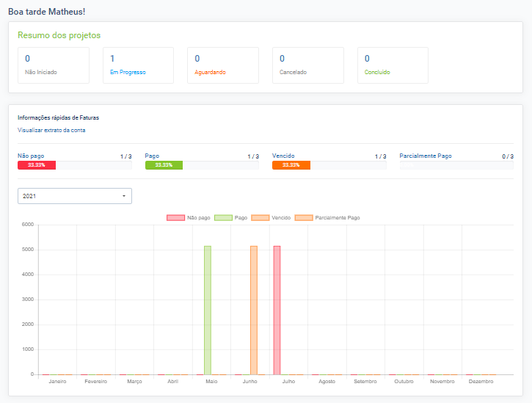This screenshot has height=403, width=532.
Task: Open the Cancelado projects card
Action: click(308, 65)
